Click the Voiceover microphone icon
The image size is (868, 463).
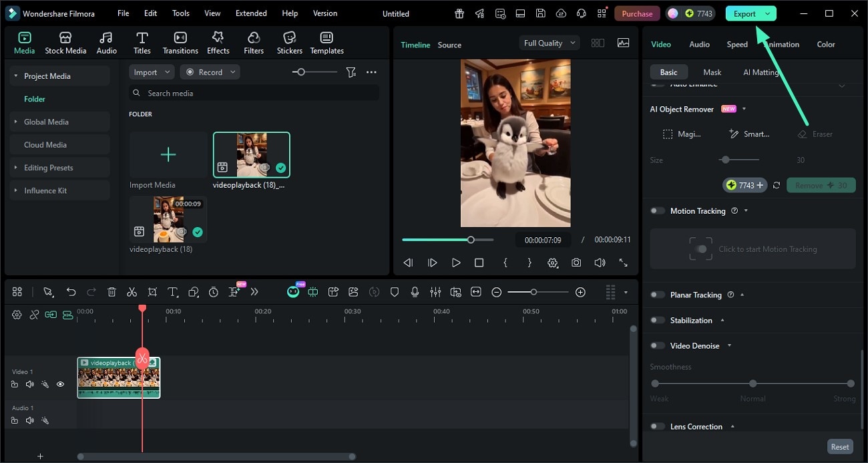click(415, 292)
